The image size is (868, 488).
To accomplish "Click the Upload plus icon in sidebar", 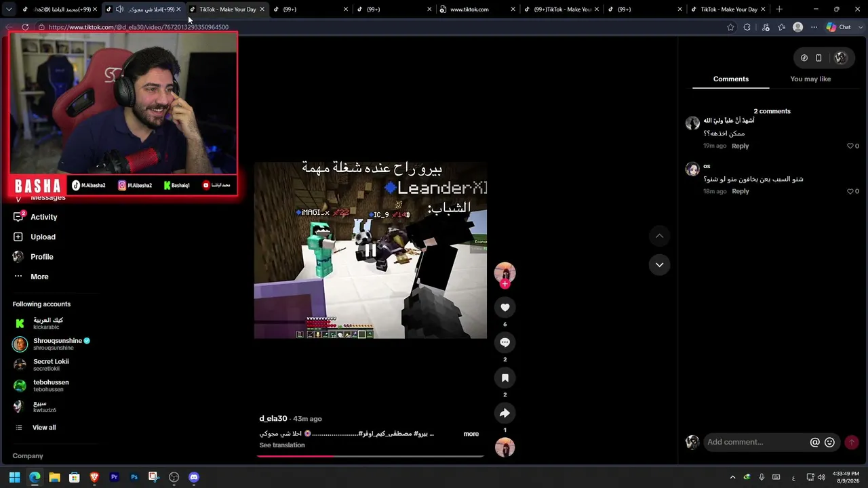I will (18, 237).
